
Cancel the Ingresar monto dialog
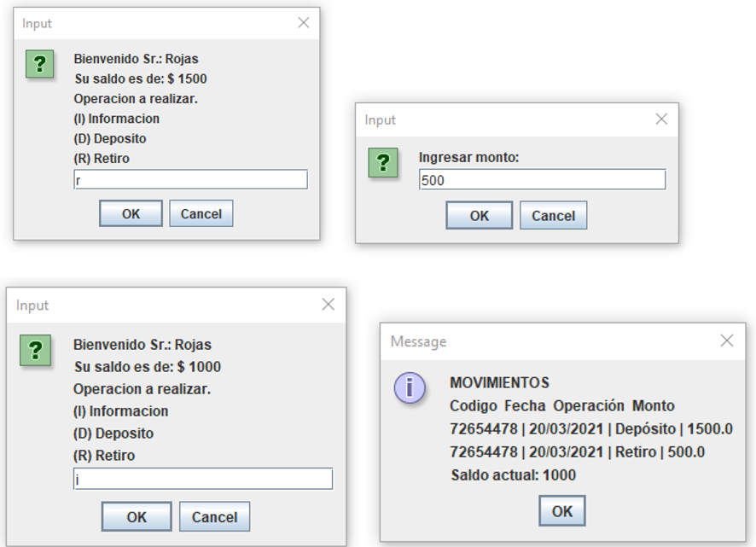click(x=554, y=216)
